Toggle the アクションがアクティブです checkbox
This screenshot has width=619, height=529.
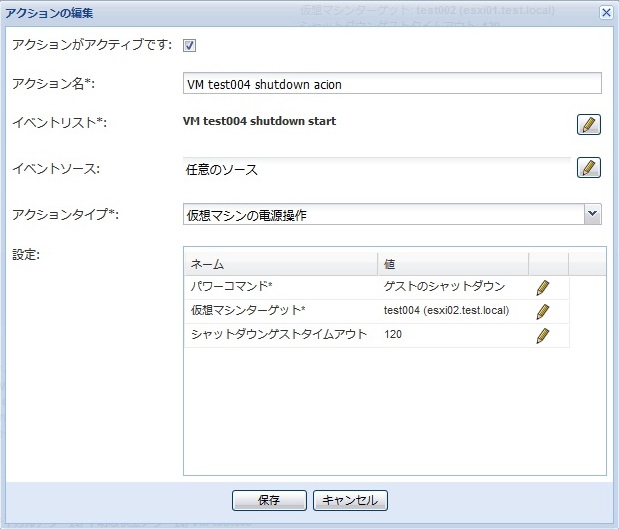pyautogui.click(x=189, y=45)
